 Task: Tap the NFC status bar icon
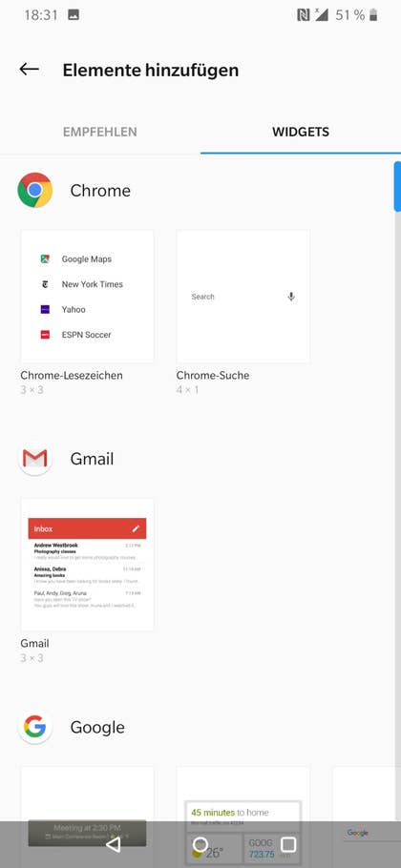304,15
